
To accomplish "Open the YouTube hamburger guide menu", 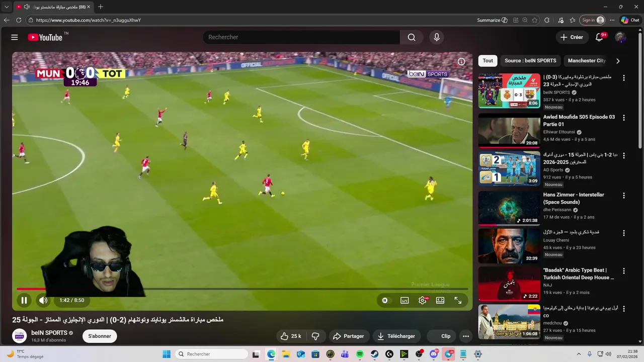I will point(15,37).
